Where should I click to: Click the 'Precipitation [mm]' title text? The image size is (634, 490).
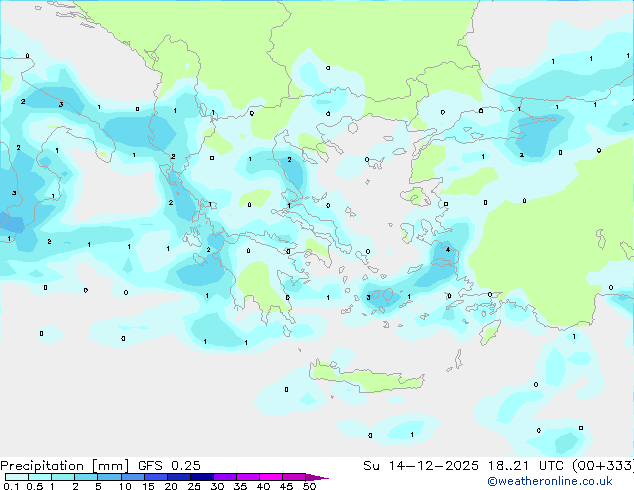click(64, 466)
